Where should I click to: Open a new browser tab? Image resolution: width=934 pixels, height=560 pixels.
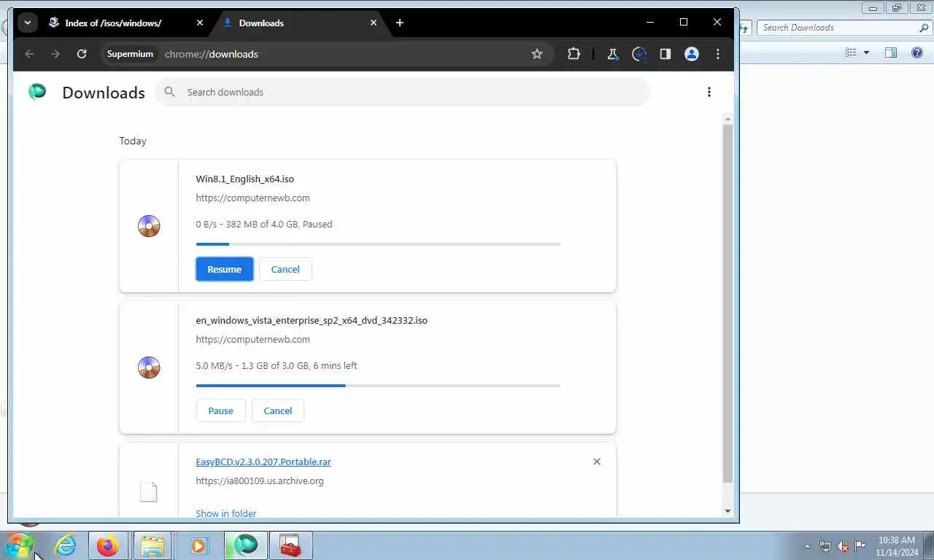(x=399, y=23)
